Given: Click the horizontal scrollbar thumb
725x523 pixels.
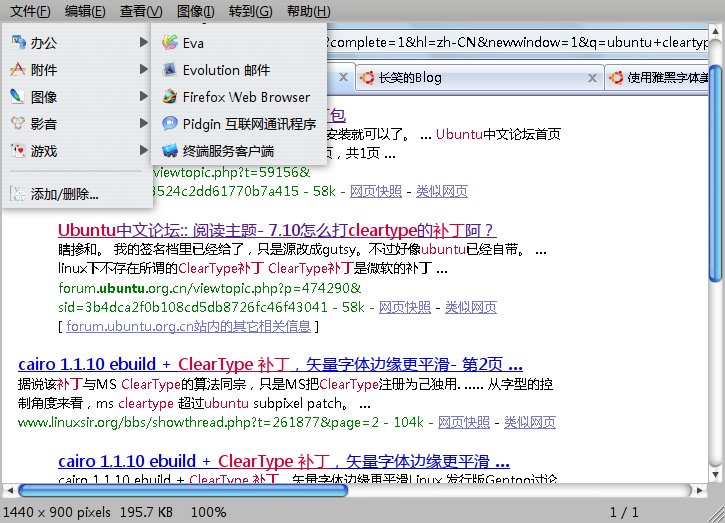Looking at the screenshot, I should [x=183, y=490].
